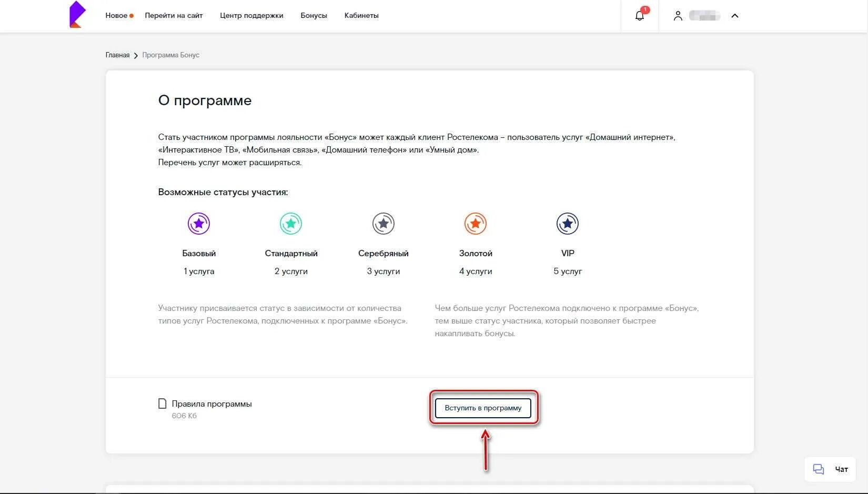
Task: Click Программа Бонус breadcrumb
Action: (171, 55)
